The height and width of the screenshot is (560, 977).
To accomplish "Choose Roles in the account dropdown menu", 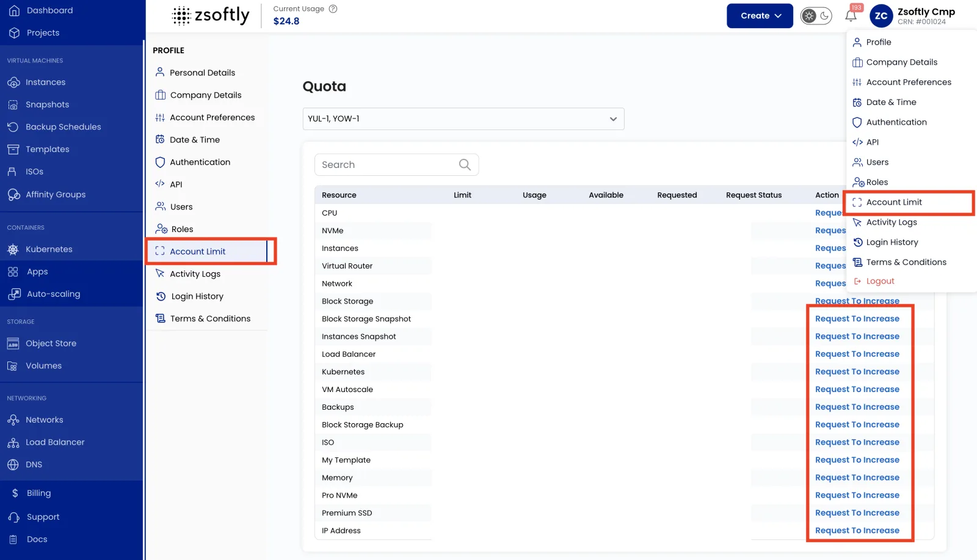I will click(x=870, y=182).
